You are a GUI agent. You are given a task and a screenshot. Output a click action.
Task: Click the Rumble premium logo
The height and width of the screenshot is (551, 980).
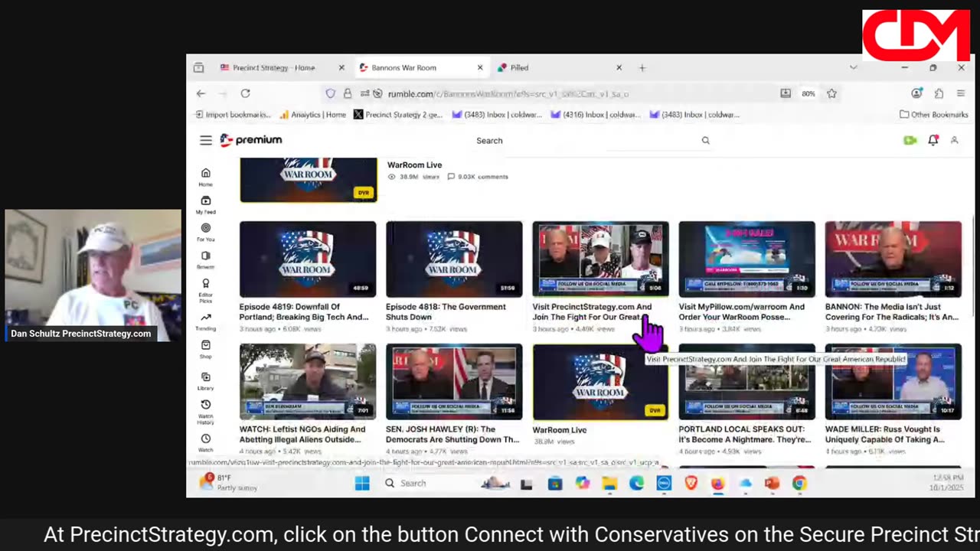pos(251,140)
